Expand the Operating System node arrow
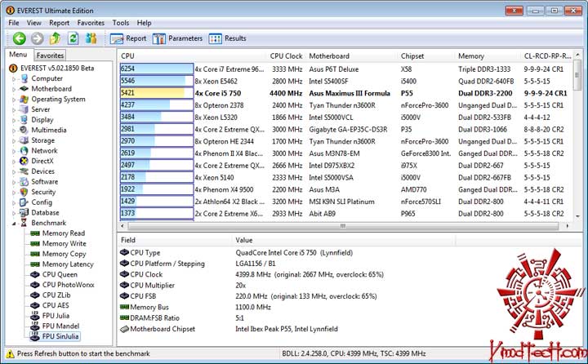The image size is (588, 364). [x=14, y=100]
